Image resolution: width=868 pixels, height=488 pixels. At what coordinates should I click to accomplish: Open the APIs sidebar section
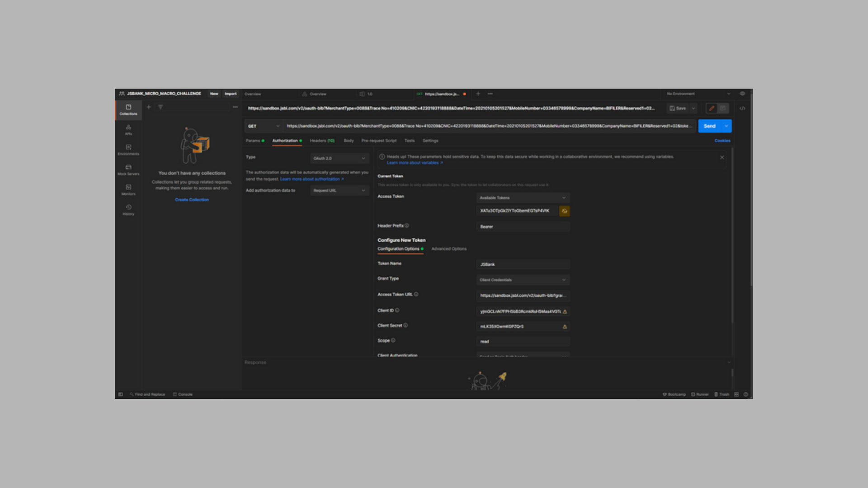128,130
